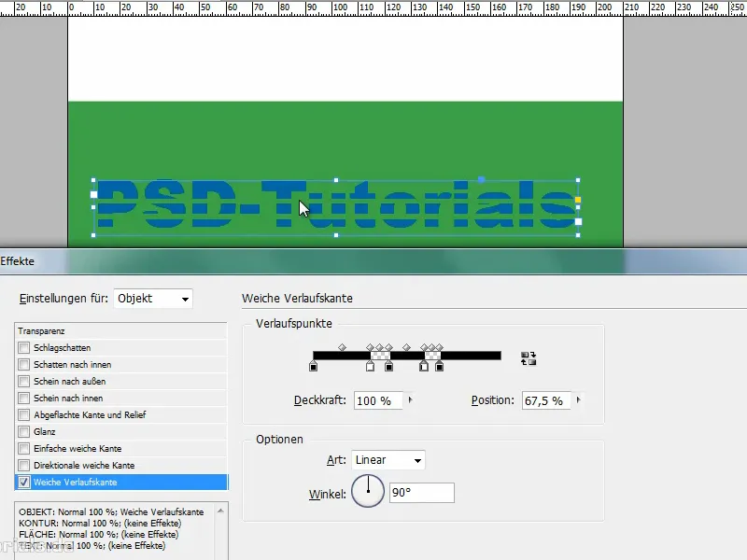
Task: Uncheck Weiche Verlaufskante checkbox
Action: click(x=24, y=482)
